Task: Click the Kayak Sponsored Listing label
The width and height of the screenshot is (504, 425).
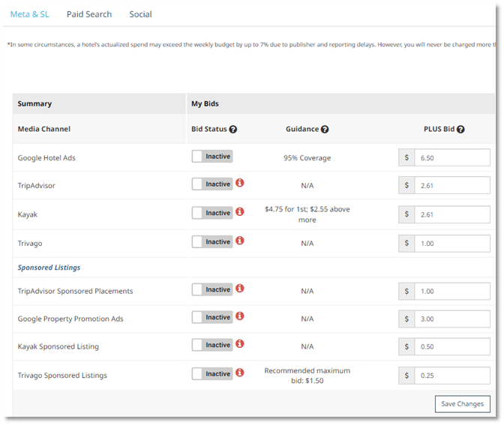Action: click(58, 346)
